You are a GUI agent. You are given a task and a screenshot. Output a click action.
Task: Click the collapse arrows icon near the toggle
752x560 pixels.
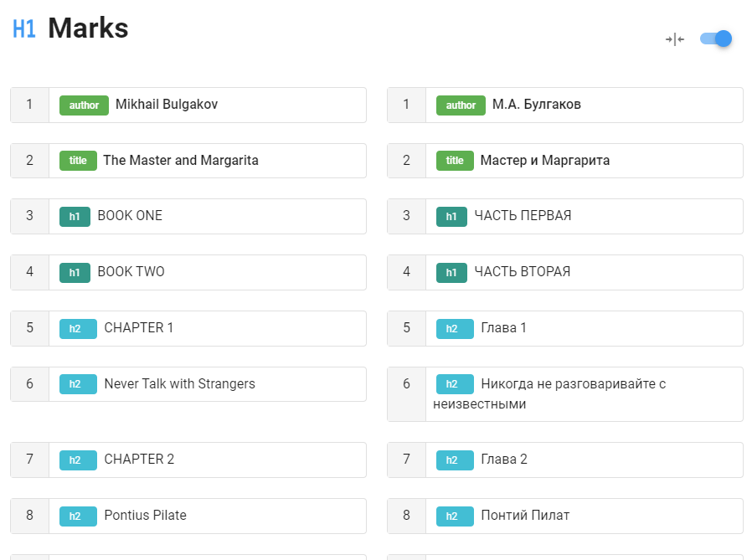tap(675, 39)
